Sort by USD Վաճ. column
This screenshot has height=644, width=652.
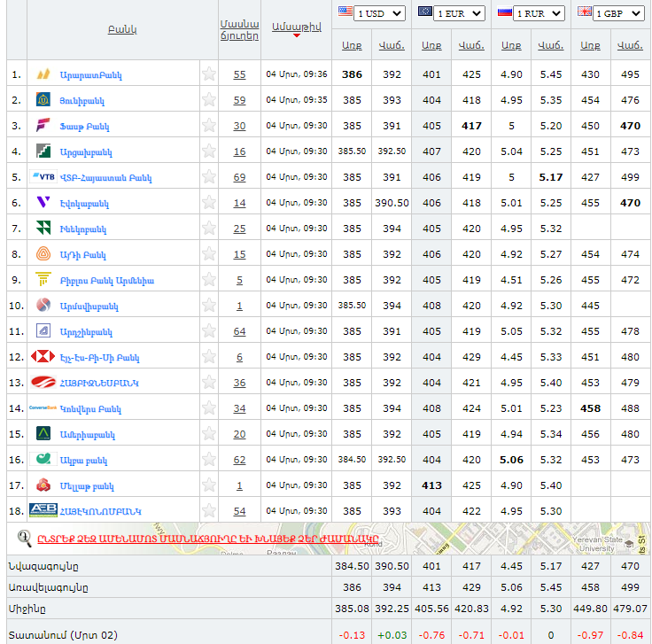pyautogui.click(x=392, y=45)
